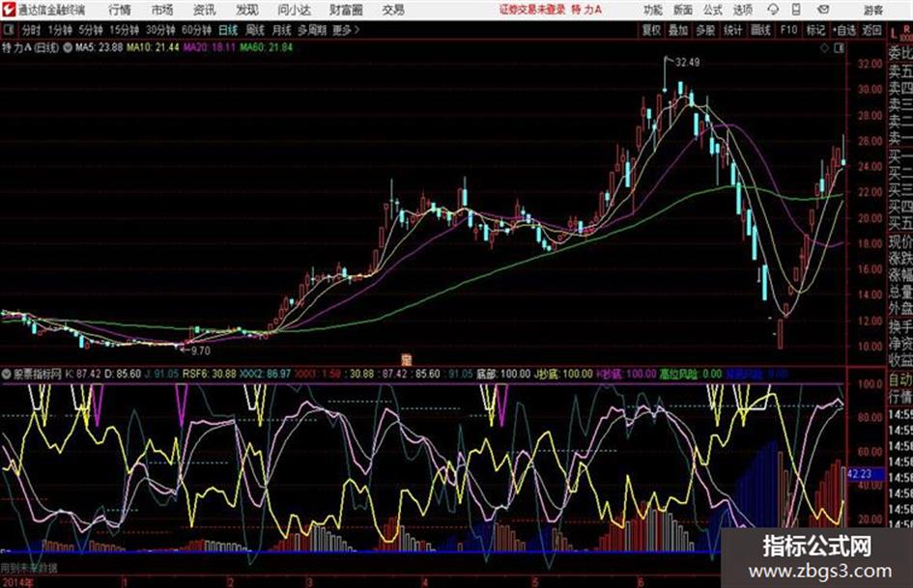Click the D: 85.60 indicator value

click(x=123, y=374)
